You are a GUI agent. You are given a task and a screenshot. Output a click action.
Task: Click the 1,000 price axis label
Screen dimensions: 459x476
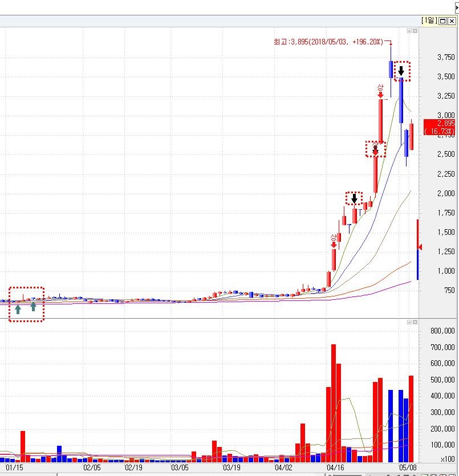click(x=446, y=271)
